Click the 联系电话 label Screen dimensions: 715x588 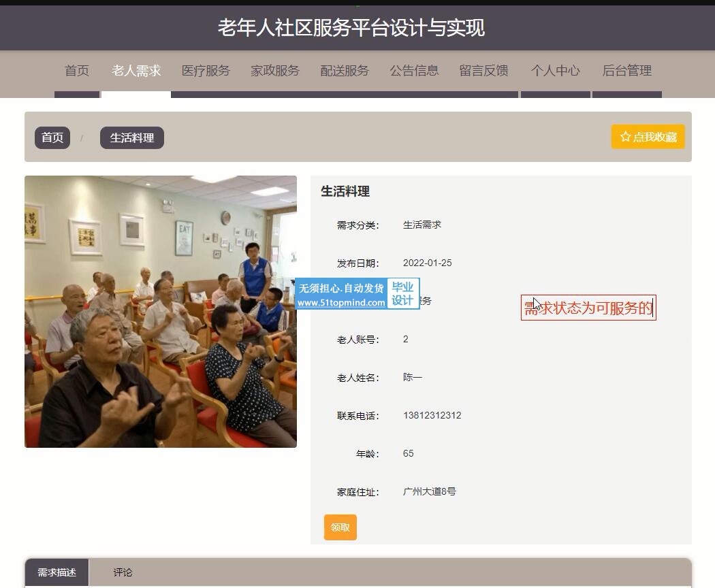358,416
